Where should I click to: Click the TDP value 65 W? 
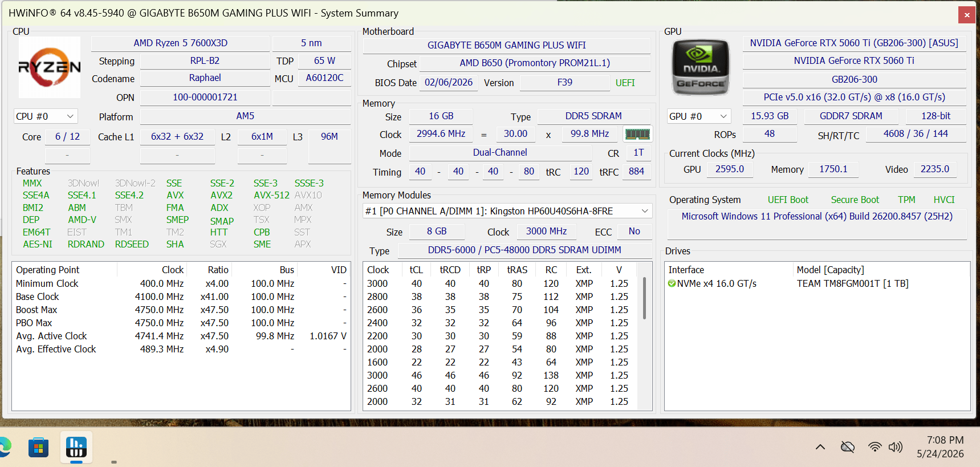324,60
